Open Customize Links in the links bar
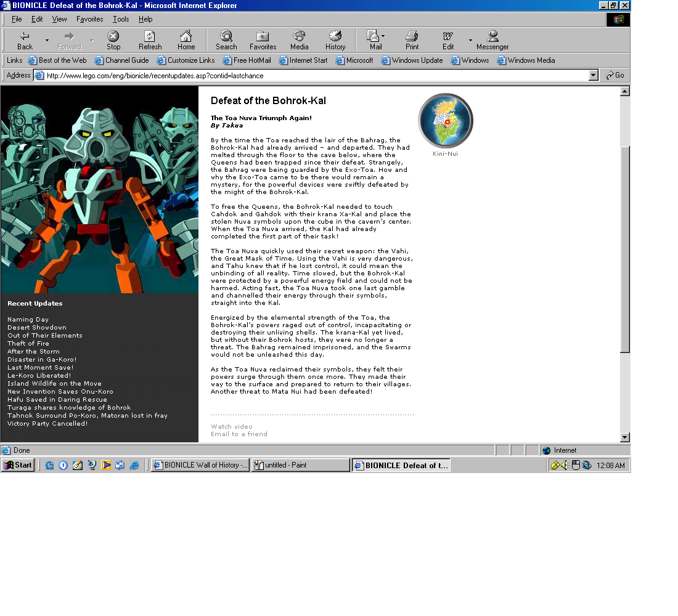Viewport: 678px width, 616px height. point(186,60)
